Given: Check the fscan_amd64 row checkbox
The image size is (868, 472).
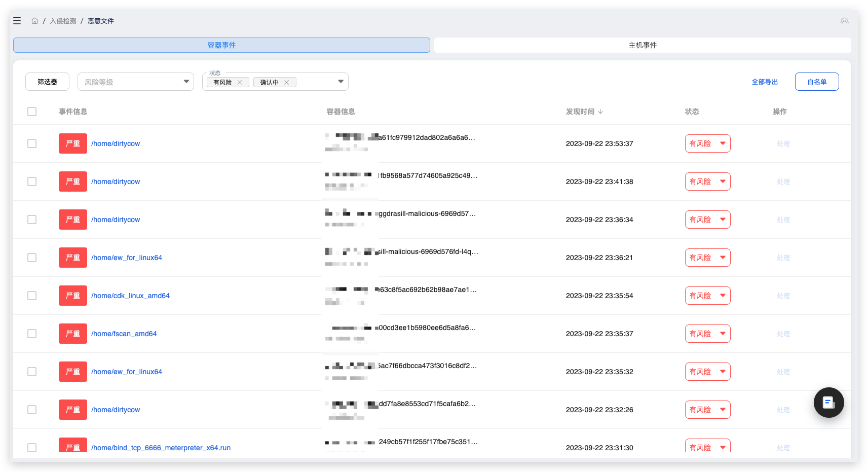Looking at the screenshot, I should tap(32, 334).
